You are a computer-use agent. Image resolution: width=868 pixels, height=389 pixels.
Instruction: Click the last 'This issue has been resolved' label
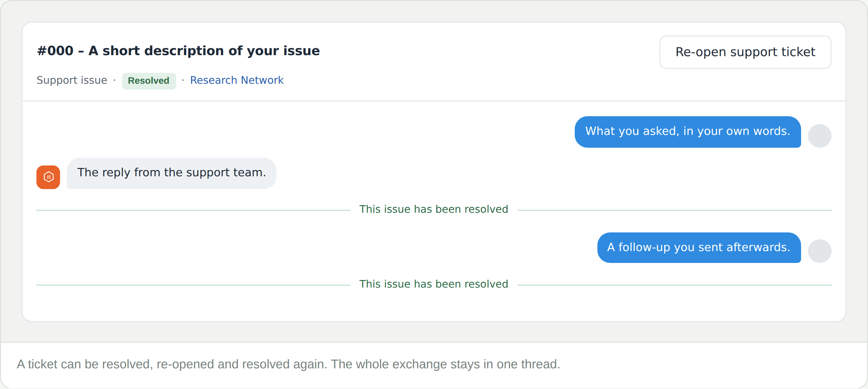(434, 284)
